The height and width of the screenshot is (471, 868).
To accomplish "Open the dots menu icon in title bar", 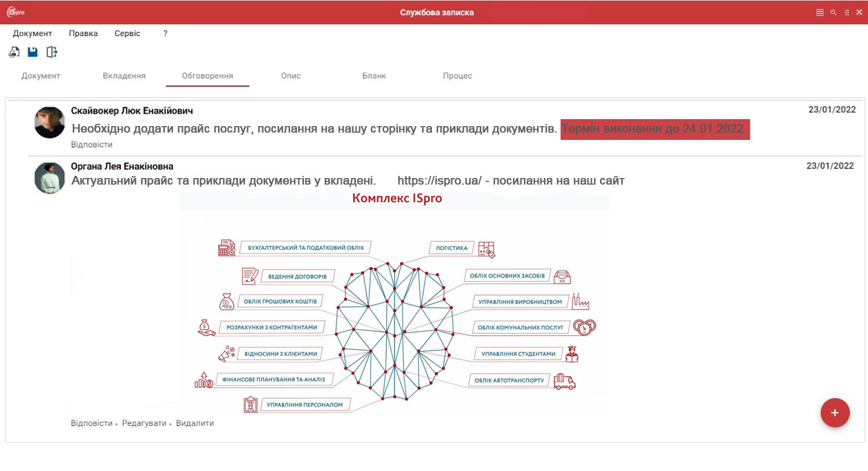I will click(847, 12).
